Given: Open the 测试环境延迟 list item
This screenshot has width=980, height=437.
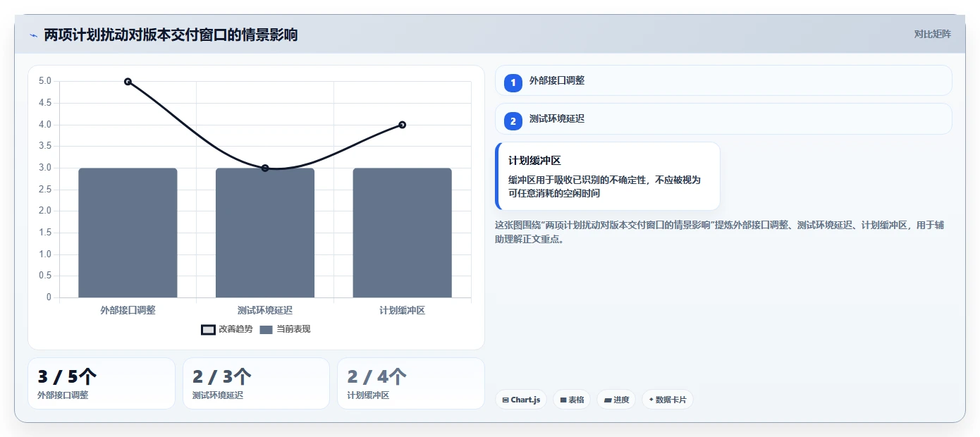Looking at the screenshot, I should [723, 118].
